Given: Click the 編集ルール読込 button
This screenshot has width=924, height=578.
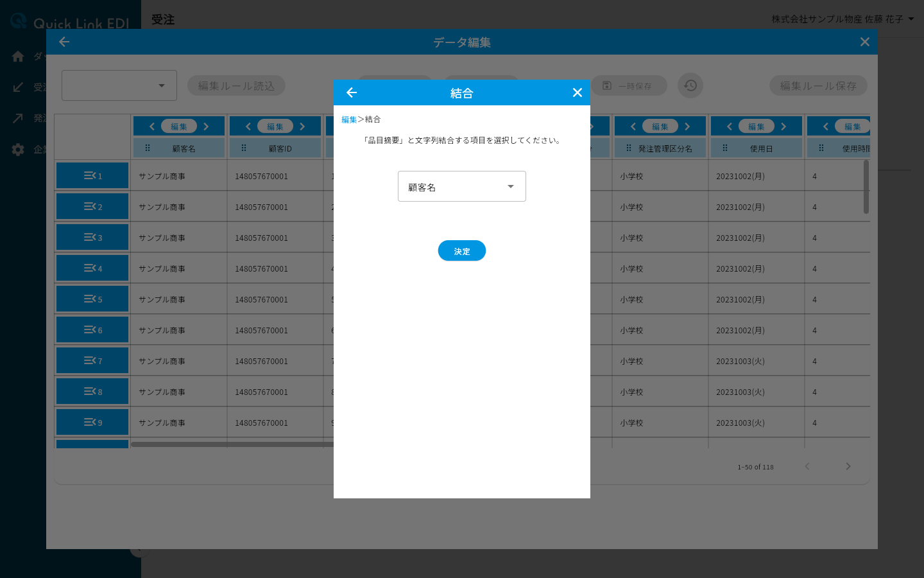Looking at the screenshot, I should pyautogui.click(x=236, y=85).
